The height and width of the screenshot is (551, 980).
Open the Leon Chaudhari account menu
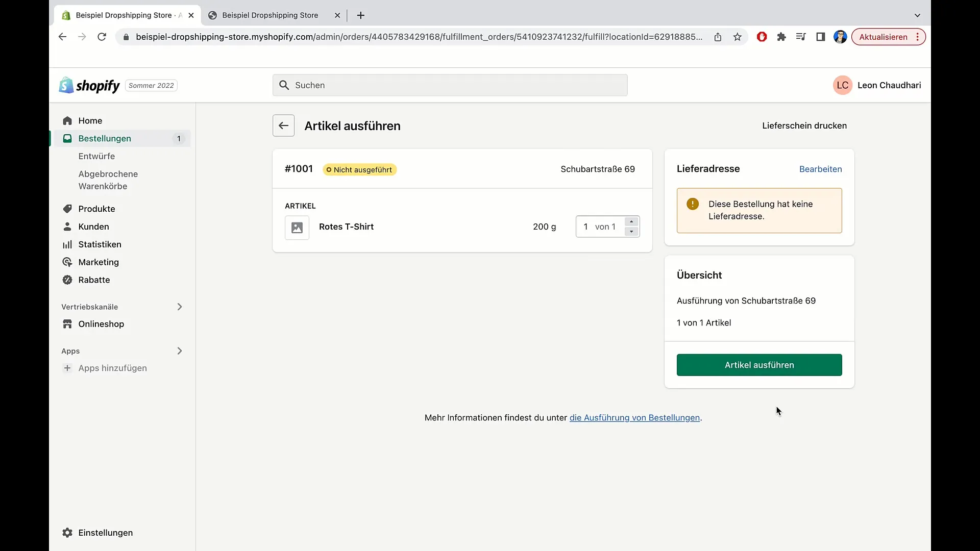click(x=877, y=85)
